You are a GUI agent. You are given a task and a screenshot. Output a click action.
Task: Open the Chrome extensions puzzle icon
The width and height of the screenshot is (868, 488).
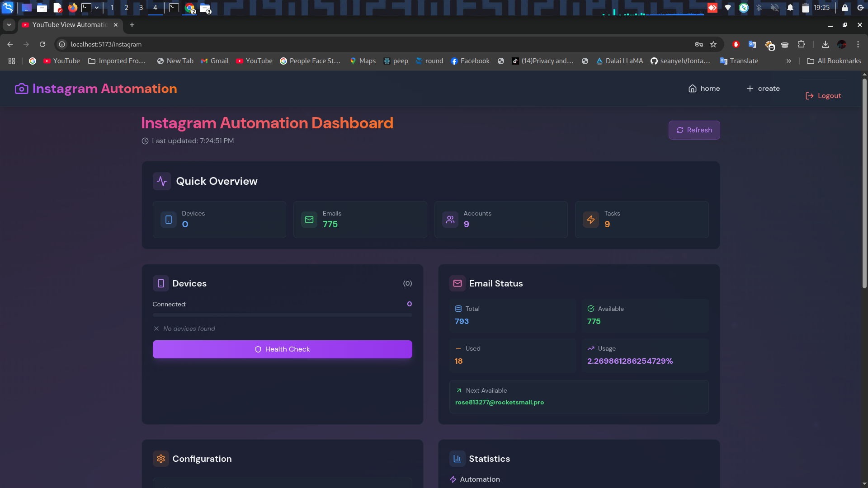pyautogui.click(x=801, y=44)
